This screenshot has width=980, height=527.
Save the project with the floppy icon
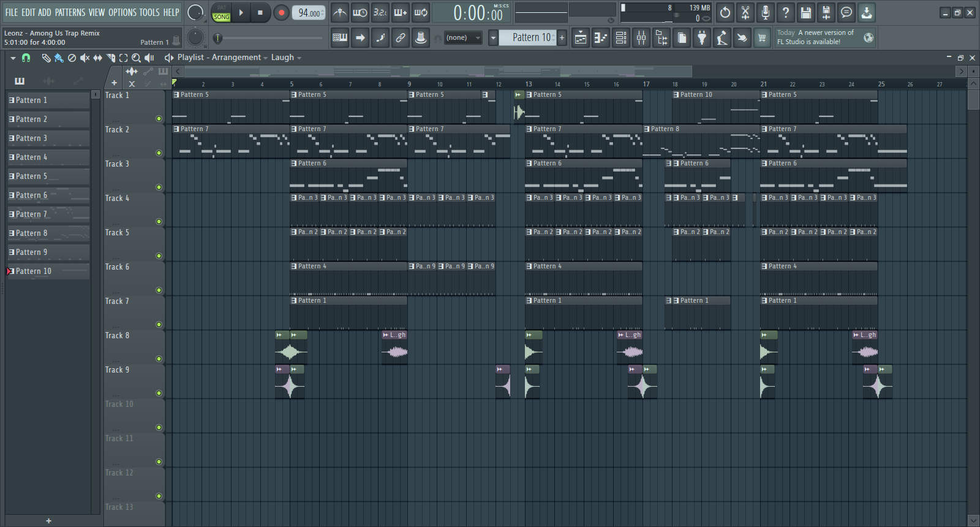806,12
